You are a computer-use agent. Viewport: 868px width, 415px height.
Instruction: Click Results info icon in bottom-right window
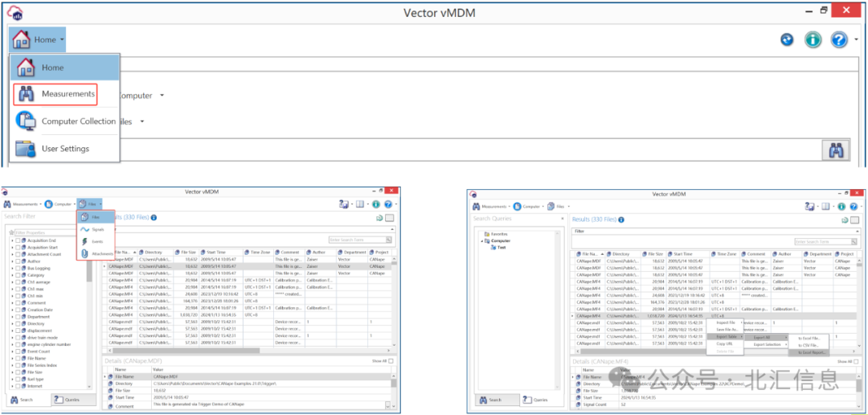pyautogui.click(x=621, y=220)
